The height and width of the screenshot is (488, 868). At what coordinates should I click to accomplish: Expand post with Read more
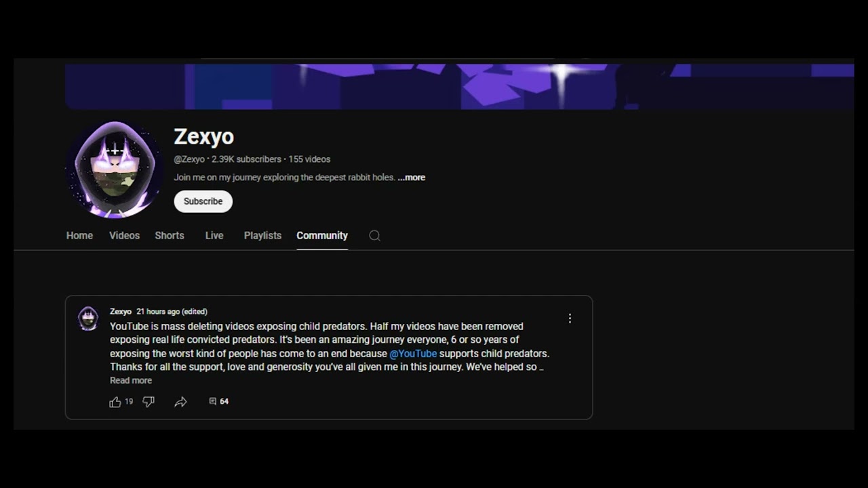tap(131, 381)
